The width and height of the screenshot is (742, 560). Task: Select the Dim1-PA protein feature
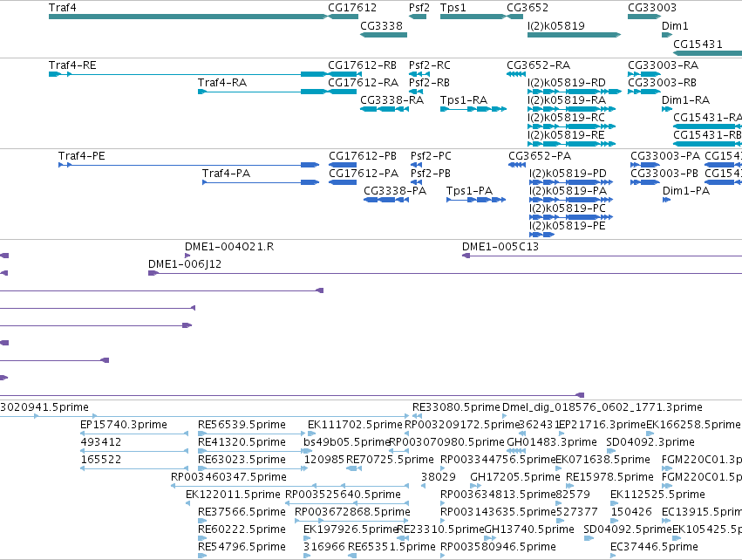(x=667, y=201)
